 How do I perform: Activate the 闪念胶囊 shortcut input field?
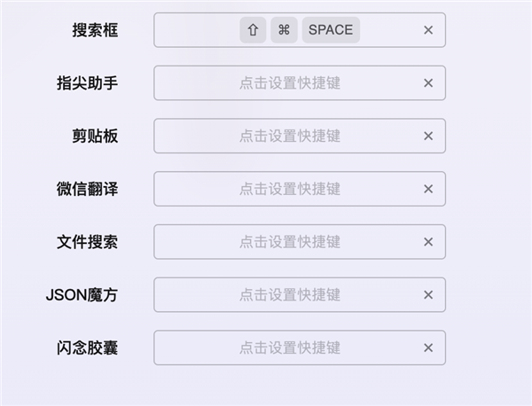[290, 347]
